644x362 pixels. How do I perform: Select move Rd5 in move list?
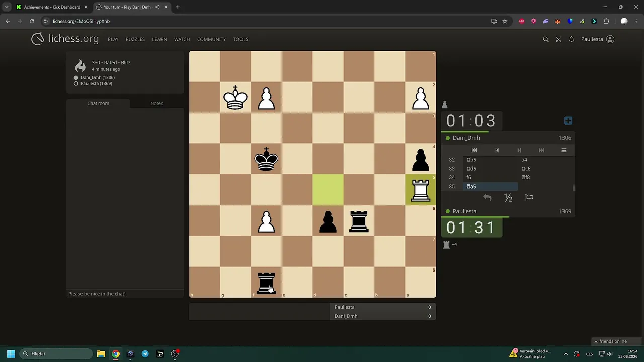pos(490,169)
